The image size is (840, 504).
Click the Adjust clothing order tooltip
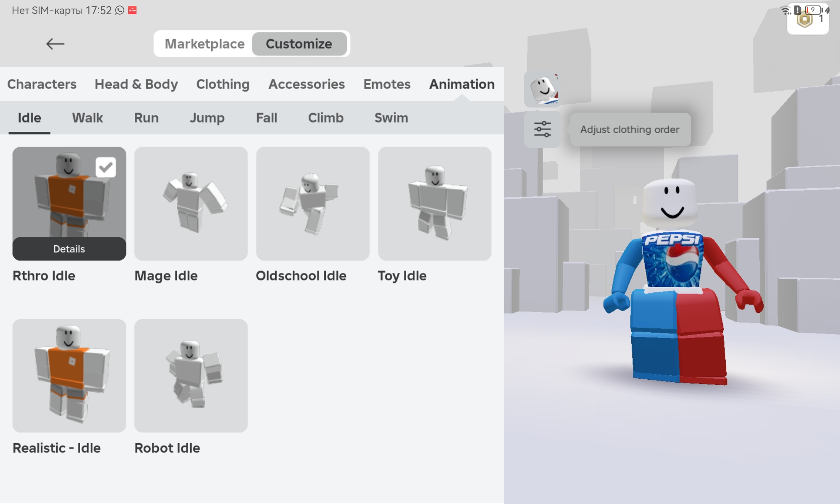click(630, 129)
